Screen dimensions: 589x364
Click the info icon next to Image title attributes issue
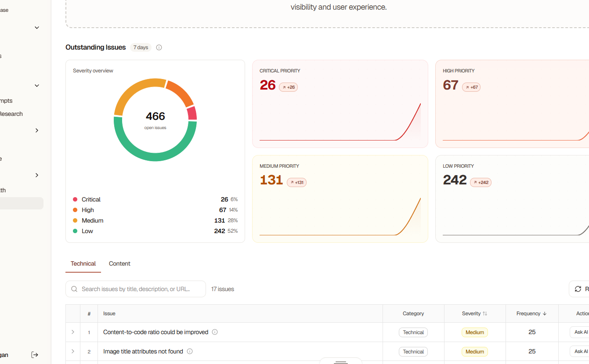pos(189,351)
